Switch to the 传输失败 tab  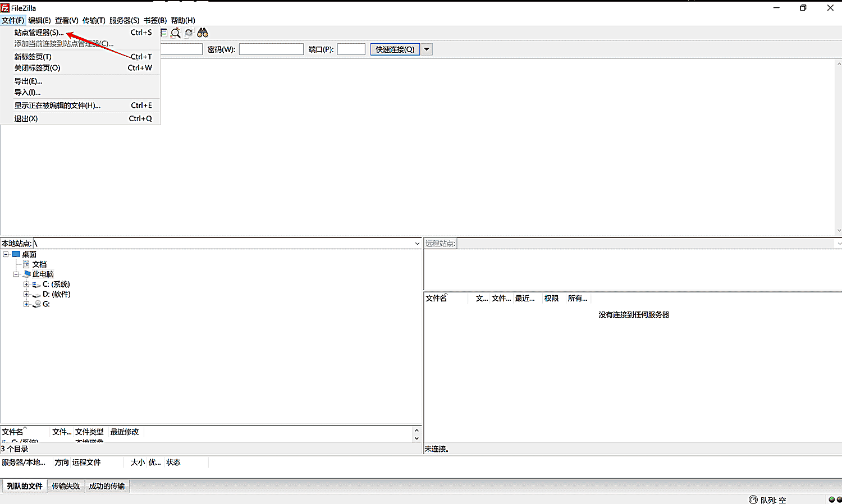point(66,486)
